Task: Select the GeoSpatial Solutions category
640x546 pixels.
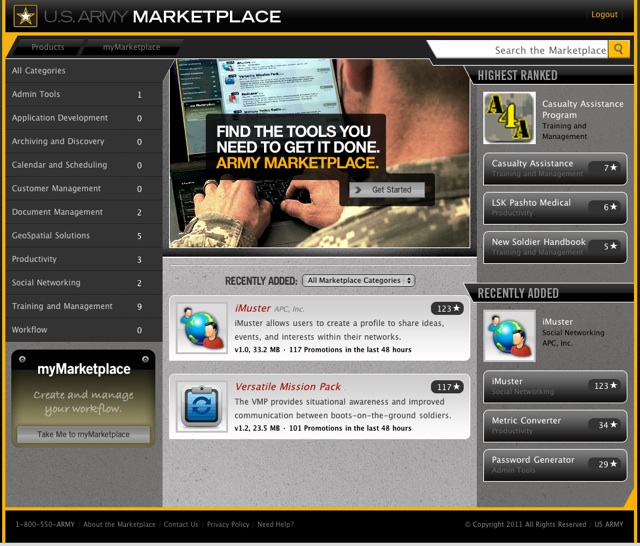Action: pyautogui.click(x=51, y=236)
